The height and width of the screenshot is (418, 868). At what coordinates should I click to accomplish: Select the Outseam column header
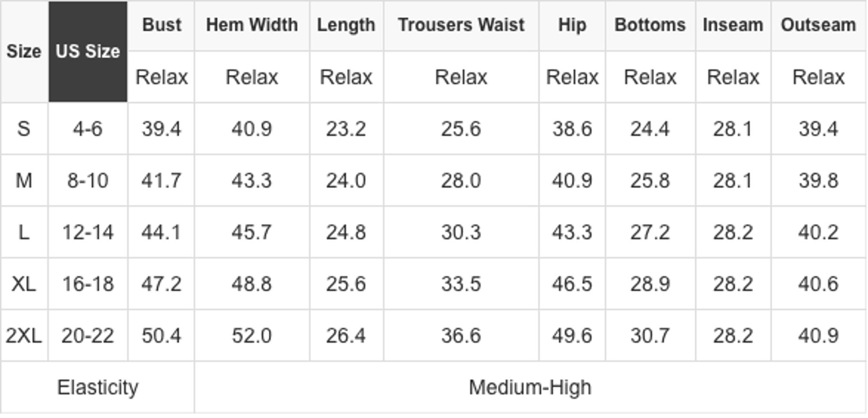point(819,25)
